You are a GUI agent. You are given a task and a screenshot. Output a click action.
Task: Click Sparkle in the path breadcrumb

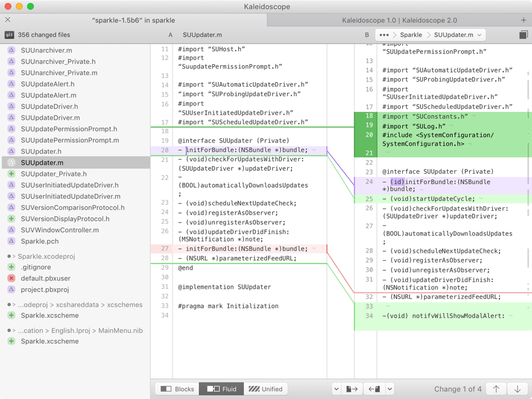411,35
